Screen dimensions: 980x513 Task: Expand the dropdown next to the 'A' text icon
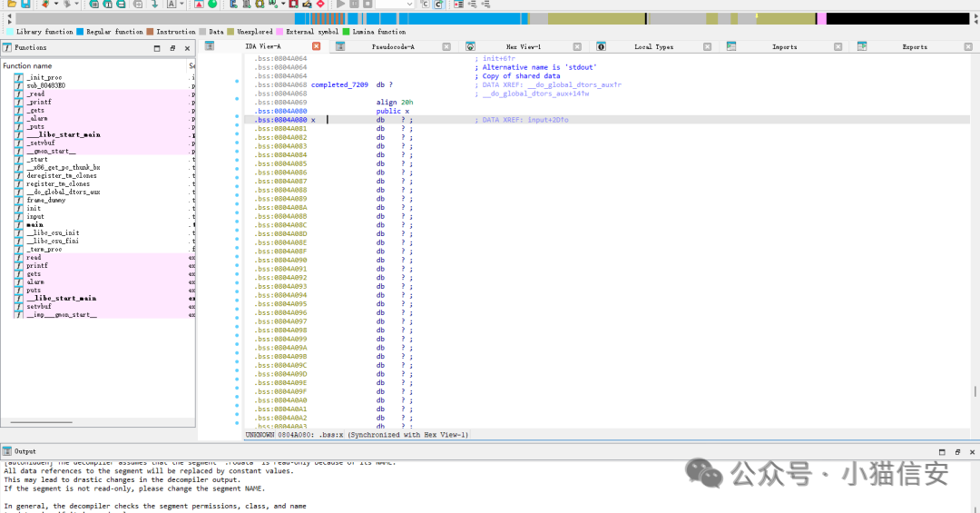tap(181, 4)
